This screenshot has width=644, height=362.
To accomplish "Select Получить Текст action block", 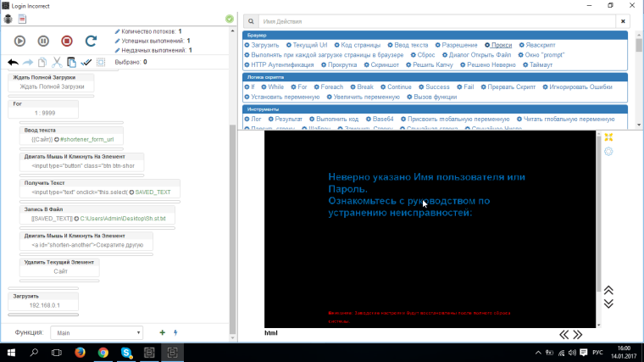I will 100,188.
